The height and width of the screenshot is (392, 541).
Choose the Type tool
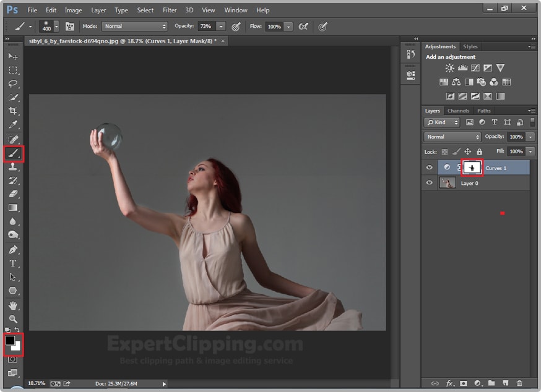(x=13, y=263)
